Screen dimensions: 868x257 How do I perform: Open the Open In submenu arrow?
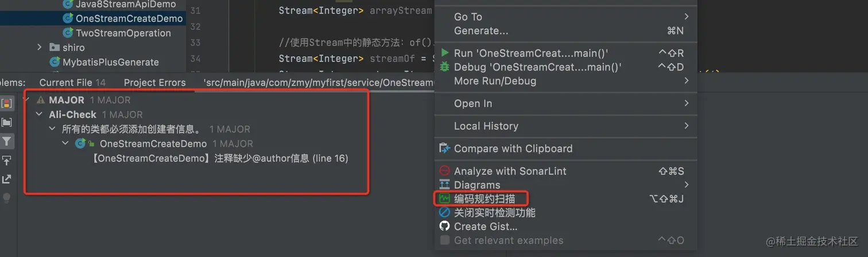point(687,103)
